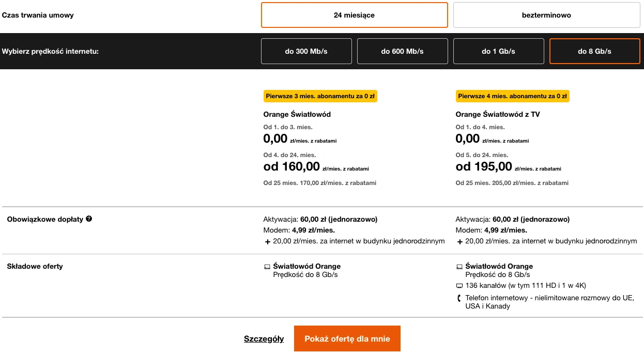Choose the do 1 Gb/s speed option
The height and width of the screenshot is (354, 644).
[499, 51]
